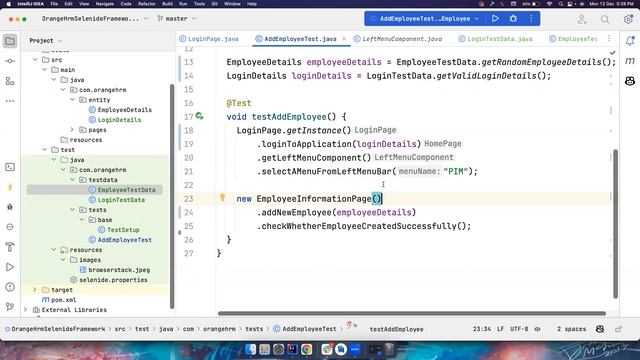Expand the project name dropdown OrangeHrmSelenideFramework

tap(94, 19)
